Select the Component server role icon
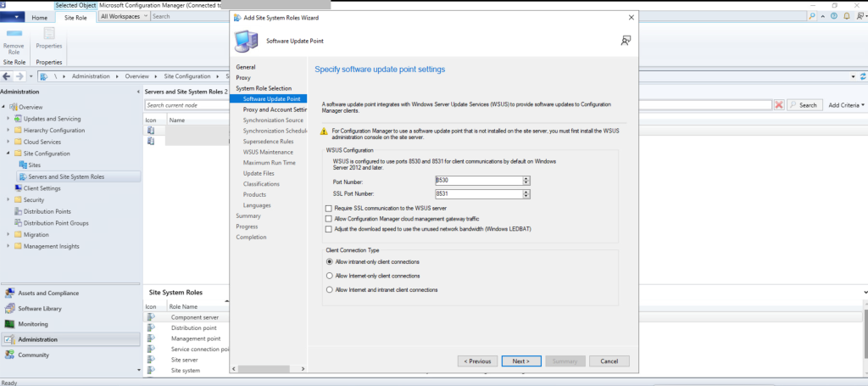This screenshot has width=868, height=386. click(152, 316)
